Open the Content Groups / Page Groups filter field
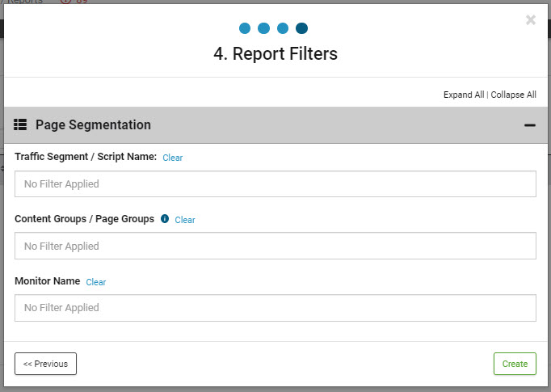This screenshot has height=392, width=551. (x=275, y=247)
